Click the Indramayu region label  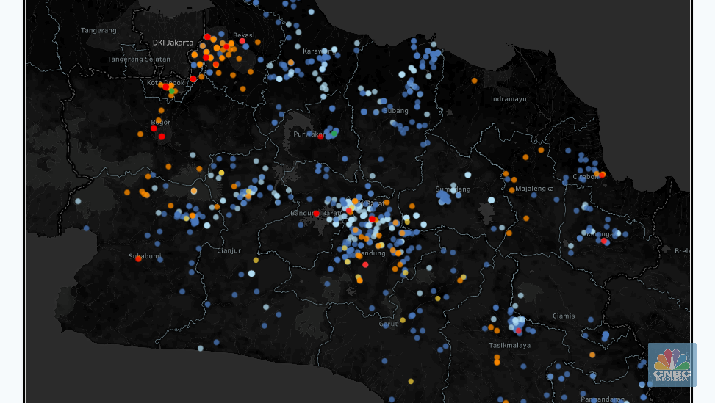(x=509, y=98)
